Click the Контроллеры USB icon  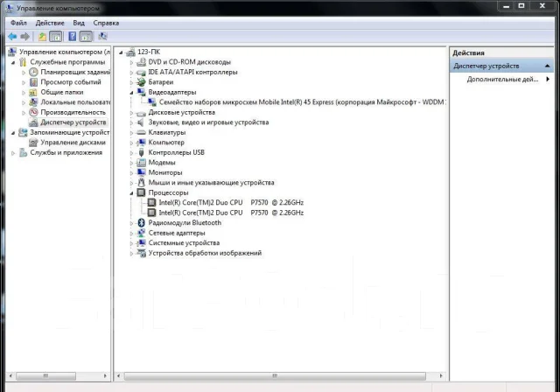[142, 152]
